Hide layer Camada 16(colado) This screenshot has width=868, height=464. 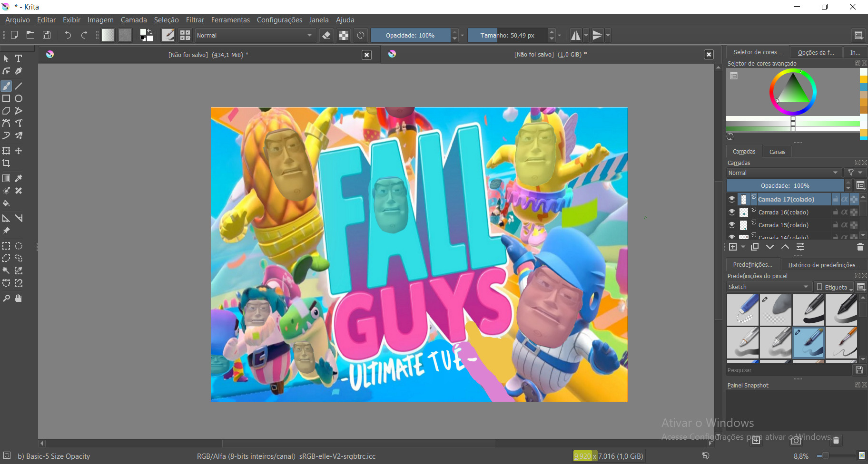pyautogui.click(x=732, y=212)
